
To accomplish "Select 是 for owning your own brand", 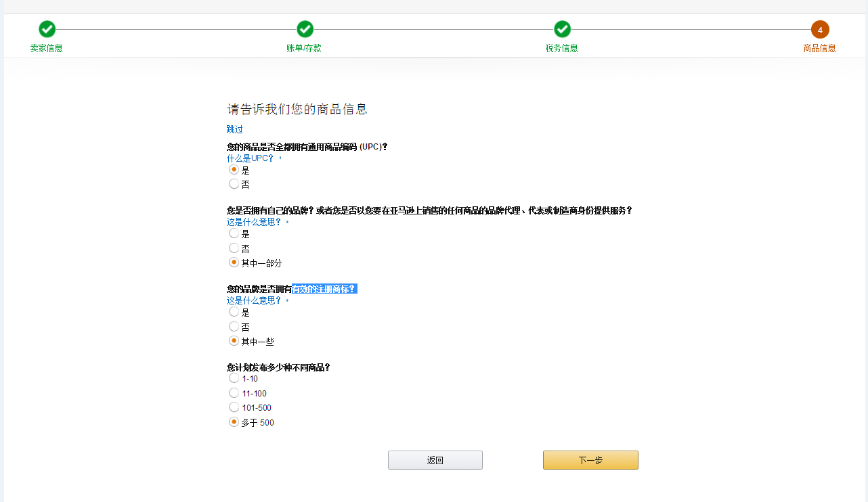I will click(234, 233).
